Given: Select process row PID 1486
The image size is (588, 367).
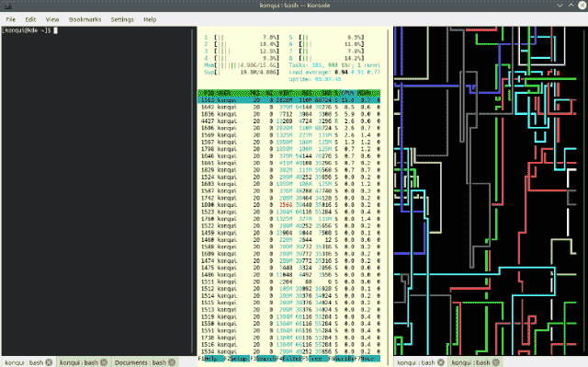Looking at the screenshot, I should [x=289, y=275].
